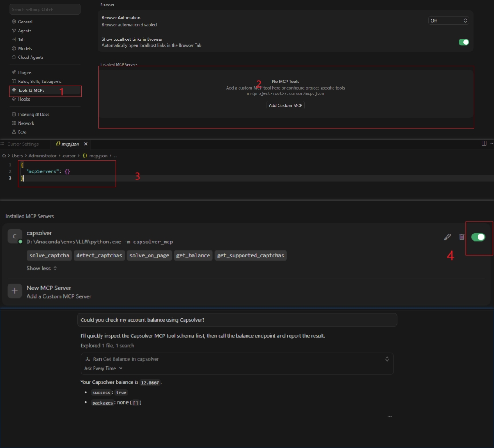The image size is (494, 448).
Task: Click New MCP Server plus icon
Action: pyautogui.click(x=15, y=291)
